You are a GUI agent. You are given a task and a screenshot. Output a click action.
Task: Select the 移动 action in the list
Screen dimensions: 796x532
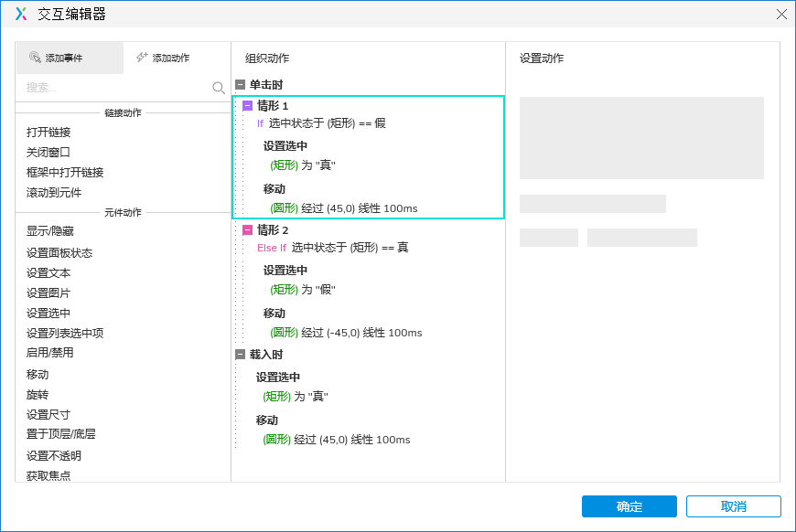pyautogui.click(x=37, y=375)
